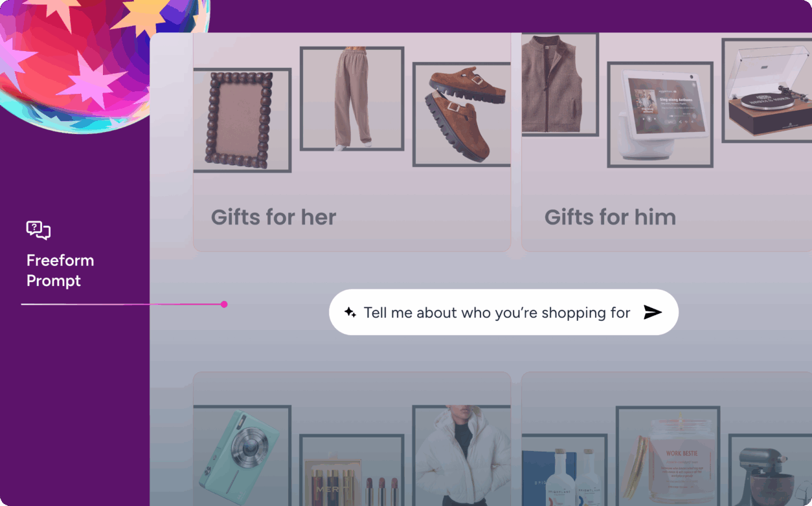812x506 pixels.
Task: Click the record turntable product image
Action: pos(767,91)
